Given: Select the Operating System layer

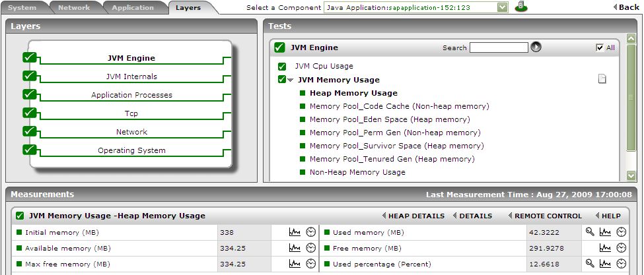Looking at the screenshot, I should click(131, 150).
